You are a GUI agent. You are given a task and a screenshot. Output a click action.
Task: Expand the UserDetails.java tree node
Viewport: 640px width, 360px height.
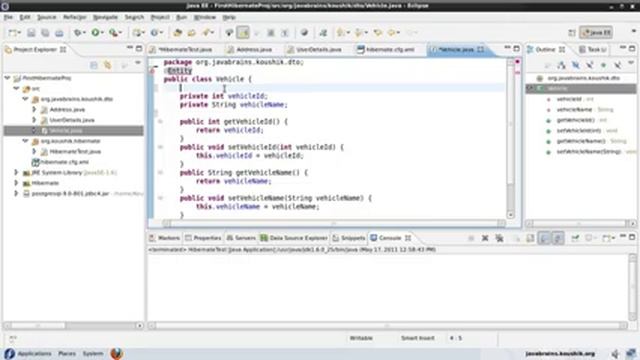pos(34,120)
